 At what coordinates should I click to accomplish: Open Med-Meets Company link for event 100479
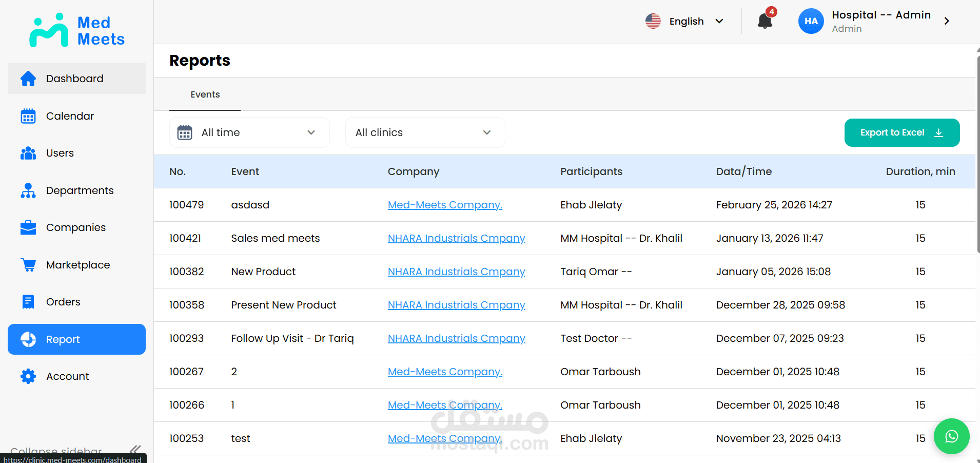click(445, 205)
